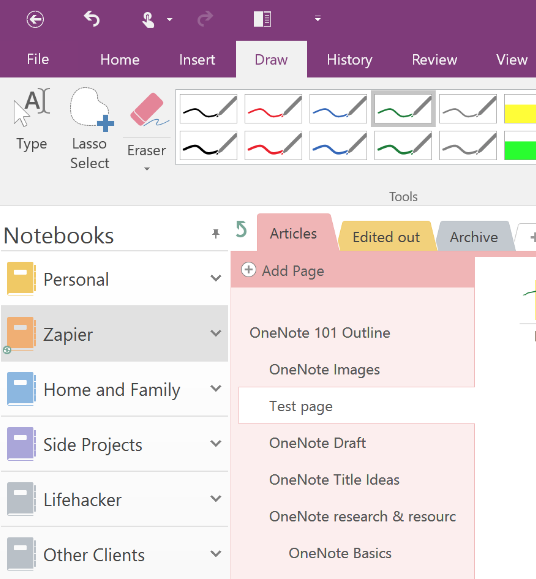Select the Type tool
536x579 pixels.
32,120
